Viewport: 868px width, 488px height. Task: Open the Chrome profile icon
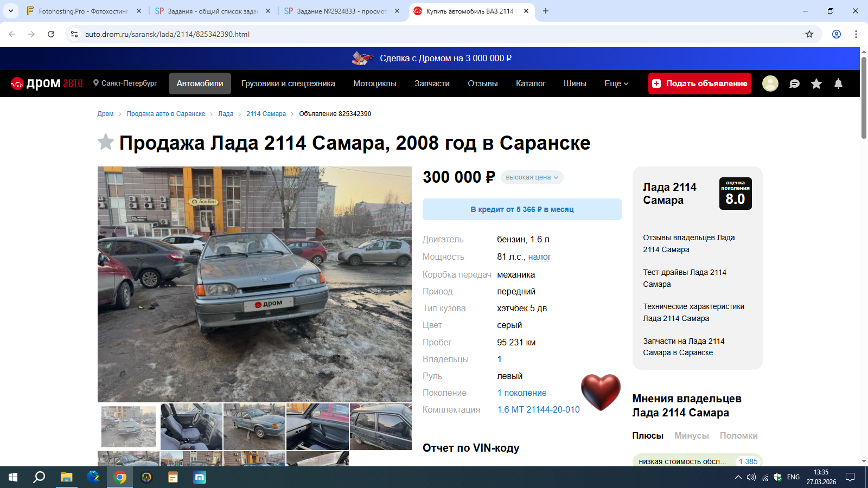[837, 34]
